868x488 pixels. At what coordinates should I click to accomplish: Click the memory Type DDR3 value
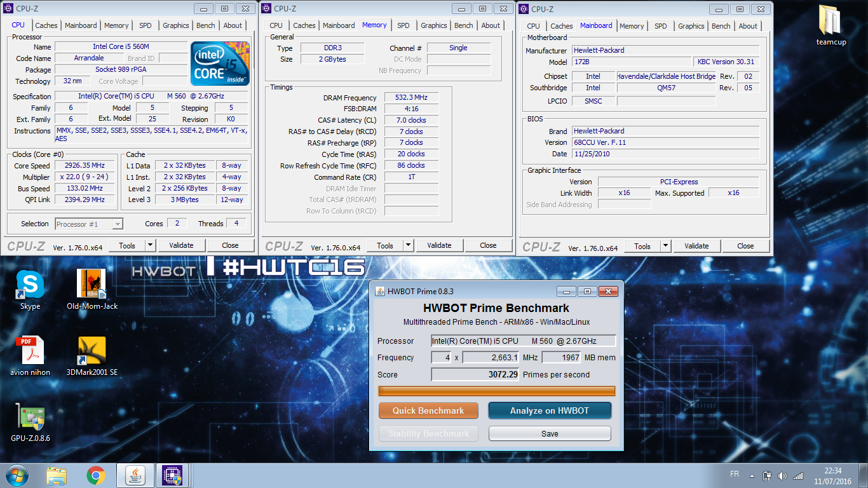click(332, 48)
